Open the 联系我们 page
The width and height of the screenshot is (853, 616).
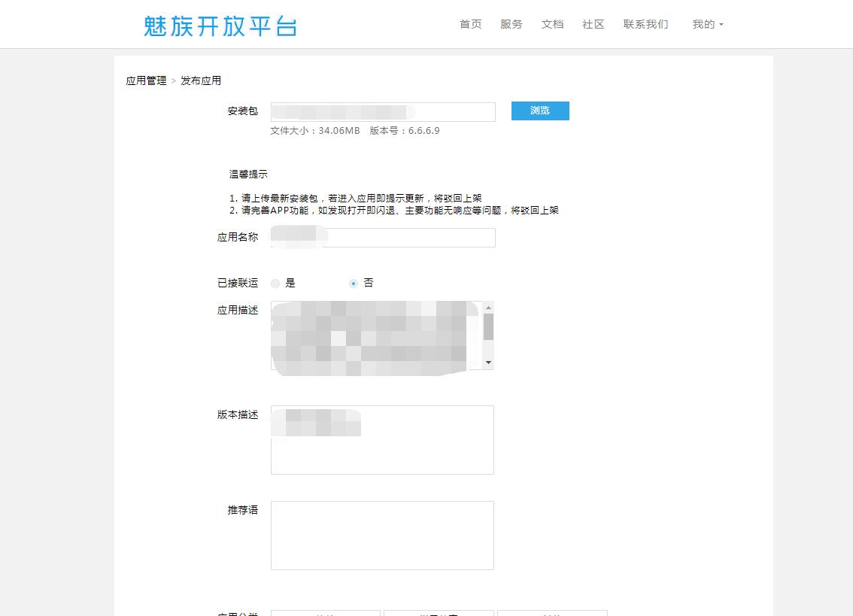click(x=645, y=25)
